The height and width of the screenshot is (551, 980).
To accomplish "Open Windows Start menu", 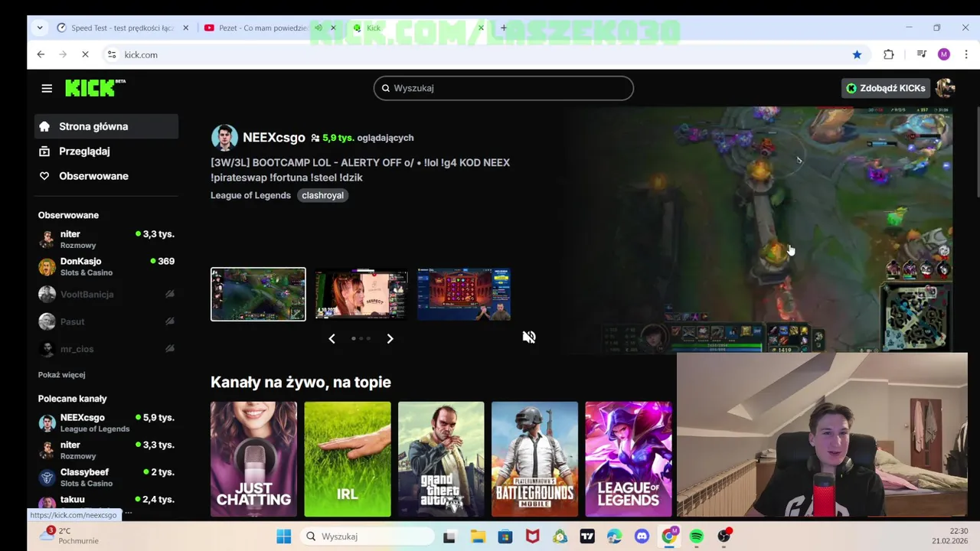I will pyautogui.click(x=283, y=536).
